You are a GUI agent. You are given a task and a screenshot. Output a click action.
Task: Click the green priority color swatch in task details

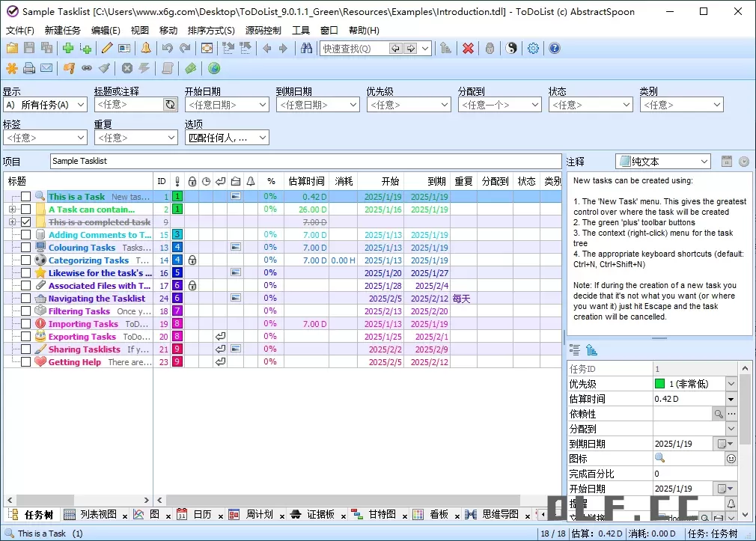coord(659,384)
